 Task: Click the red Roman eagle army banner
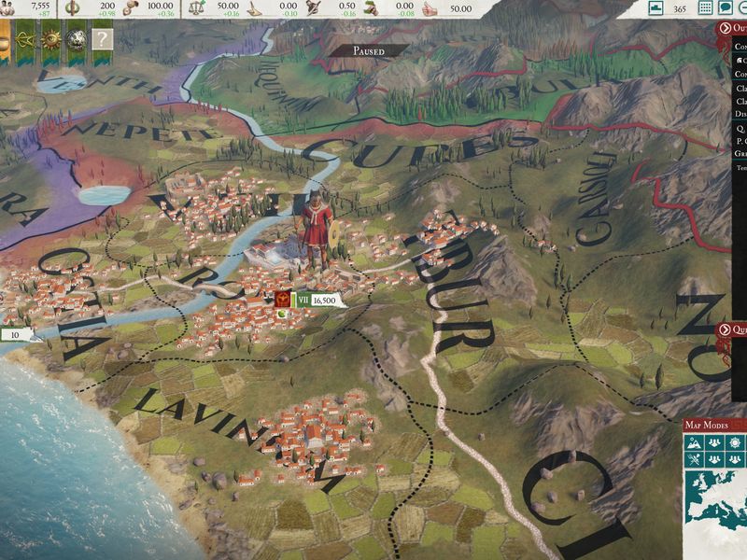282,300
